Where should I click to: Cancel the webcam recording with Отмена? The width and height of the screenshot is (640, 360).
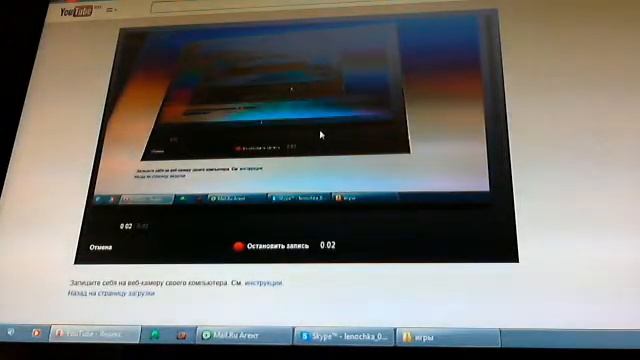pos(100,247)
